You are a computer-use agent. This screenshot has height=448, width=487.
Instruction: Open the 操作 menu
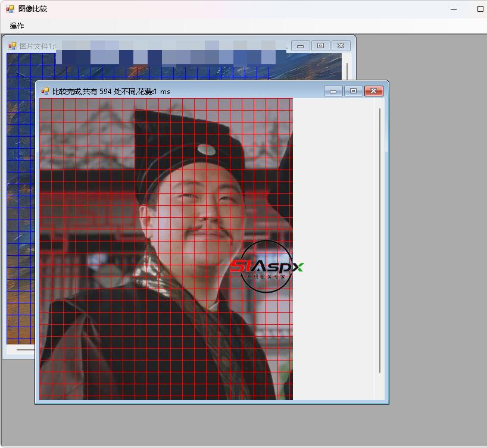pos(17,26)
